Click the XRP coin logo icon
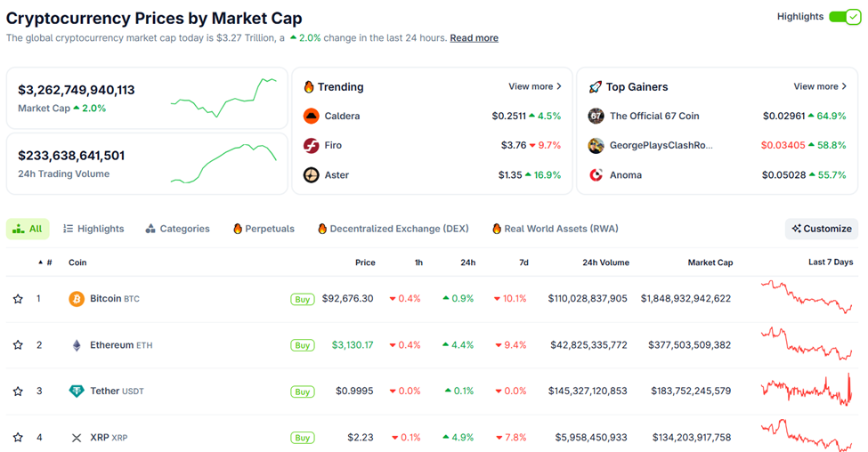Viewport: 868px width, 452px height. click(x=77, y=438)
